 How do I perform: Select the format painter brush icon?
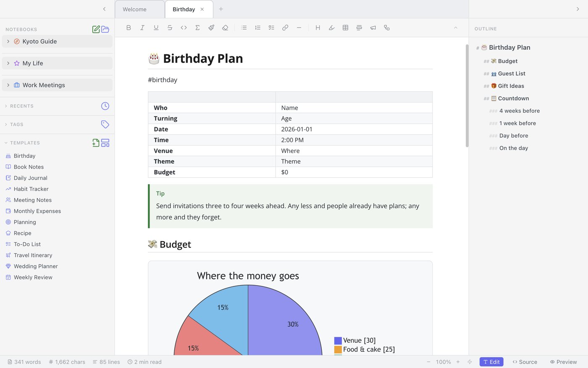coord(211,28)
